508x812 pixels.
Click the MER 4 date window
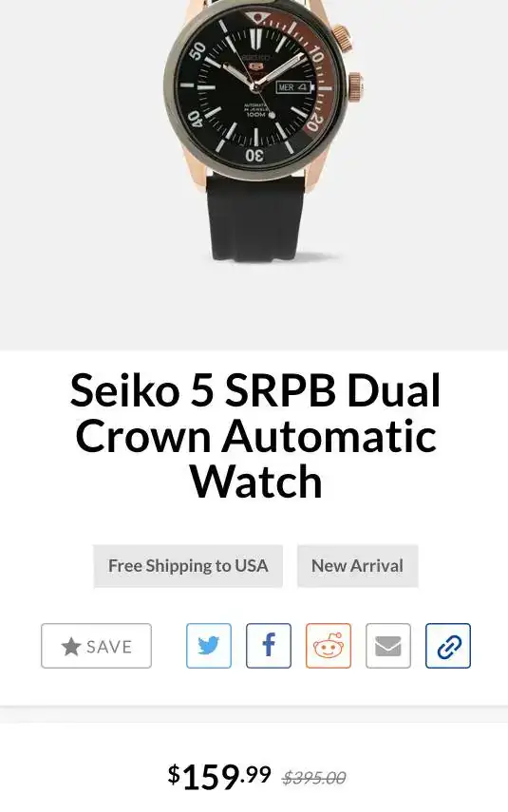coord(293,87)
